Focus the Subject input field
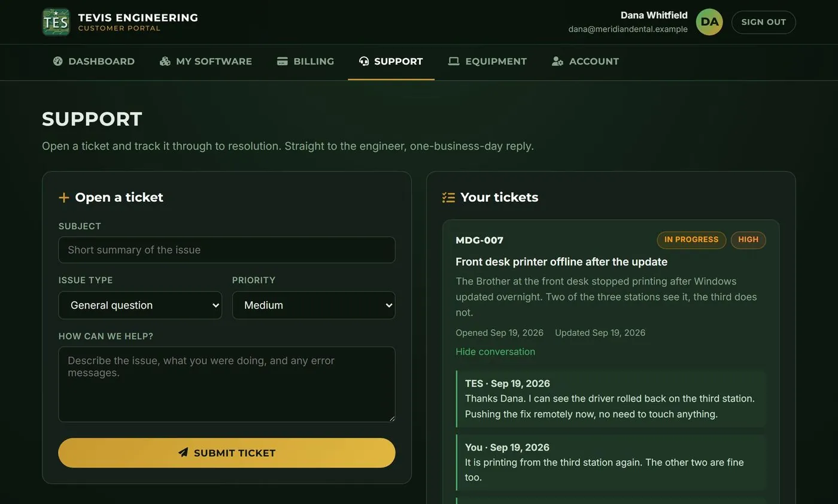838x504 pixels. click(x=227, y=250)
